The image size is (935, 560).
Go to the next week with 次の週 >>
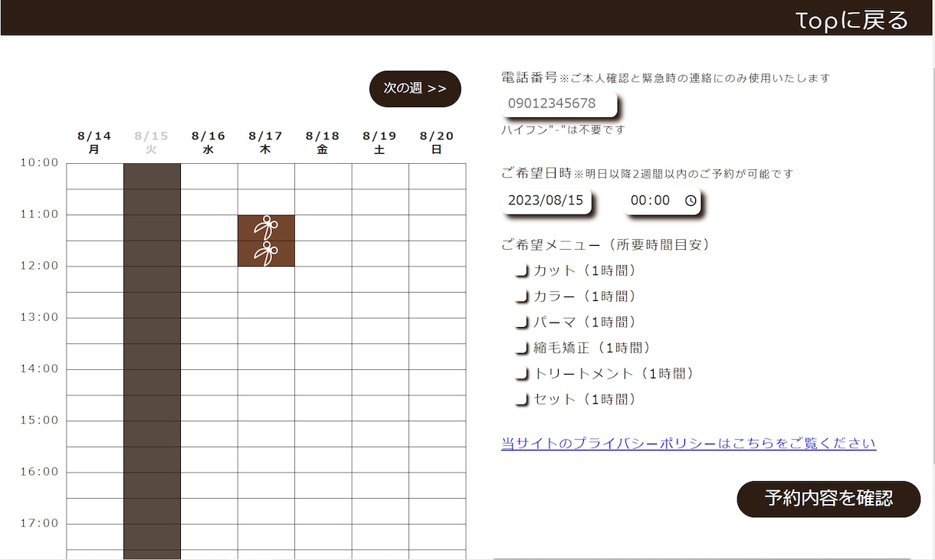tap(415, 89)
